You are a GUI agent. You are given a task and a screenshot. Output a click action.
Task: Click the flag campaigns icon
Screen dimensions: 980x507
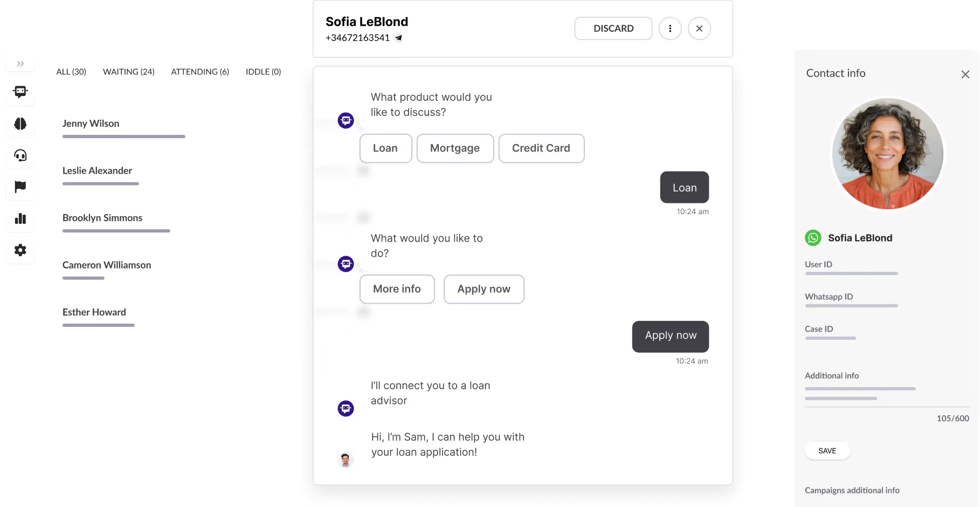click(x=20, y=188)
